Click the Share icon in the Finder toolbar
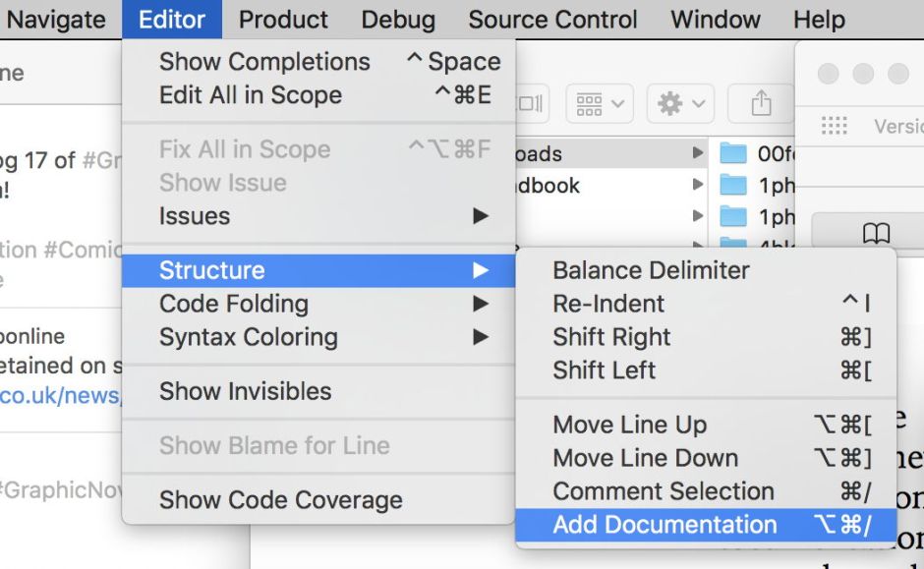Viewport: 924px width, 569px height. tap(761, 103)
